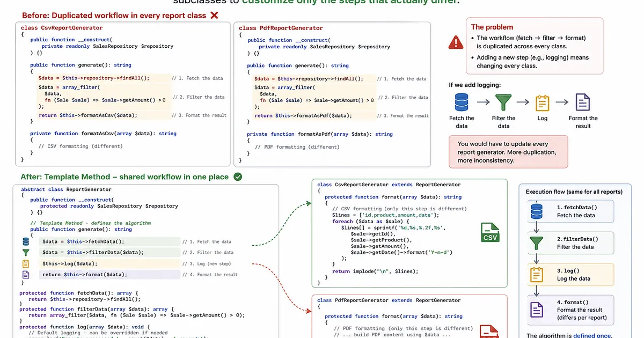Screen dimensions: 644x338
Task: Click the green CSV file icon
Action: (490, 233)
